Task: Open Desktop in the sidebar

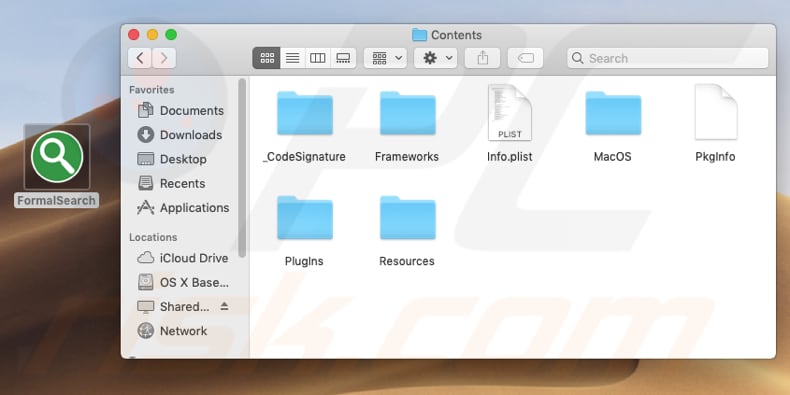Action: [x=173, y=159]
